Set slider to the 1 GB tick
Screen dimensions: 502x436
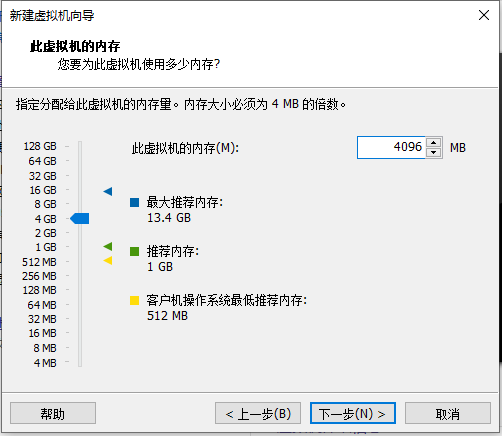(x=80, y=247)
